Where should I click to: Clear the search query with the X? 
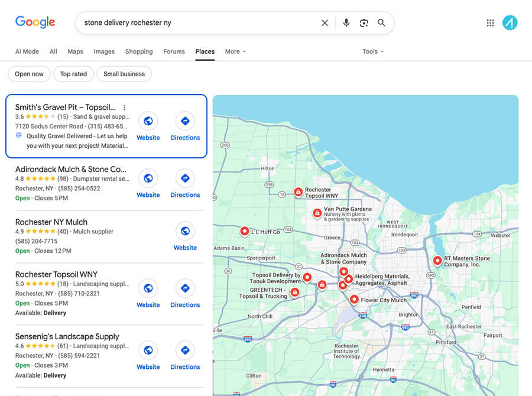point(325,22)
